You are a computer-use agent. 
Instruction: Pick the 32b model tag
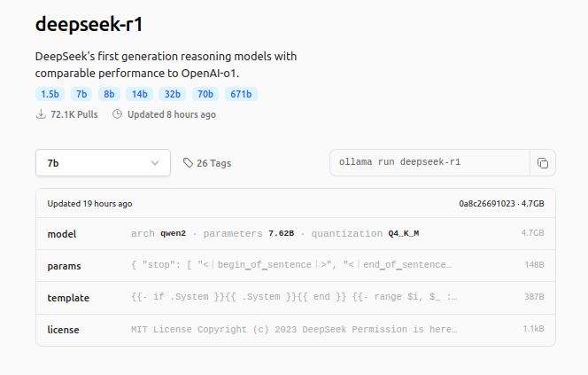tap(173, 94)
